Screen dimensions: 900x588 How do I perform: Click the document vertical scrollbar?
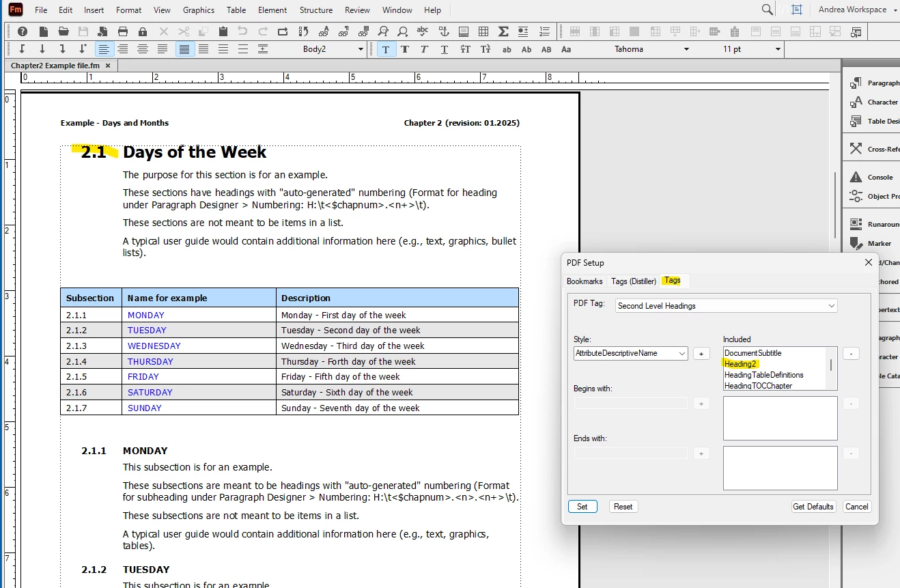click(836, 205)
